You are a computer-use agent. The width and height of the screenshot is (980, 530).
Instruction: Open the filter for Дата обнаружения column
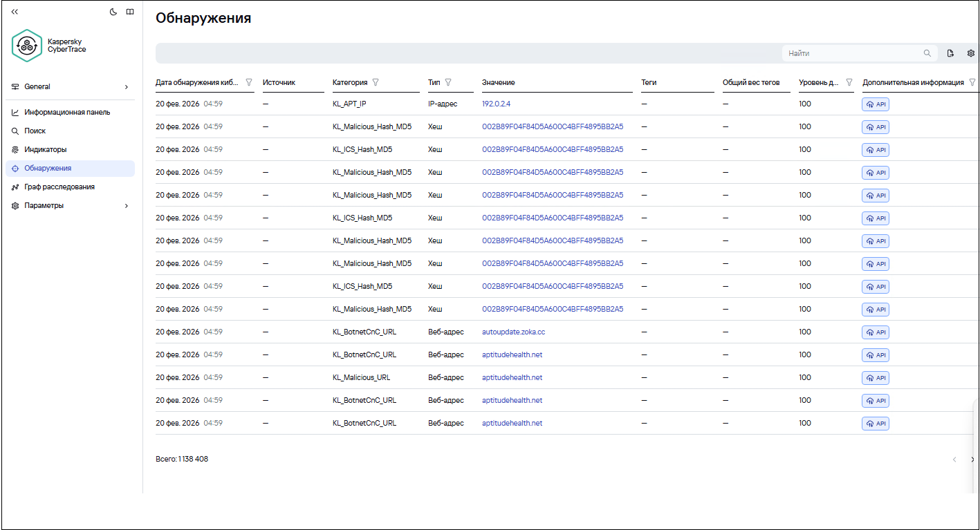point(249,82)
